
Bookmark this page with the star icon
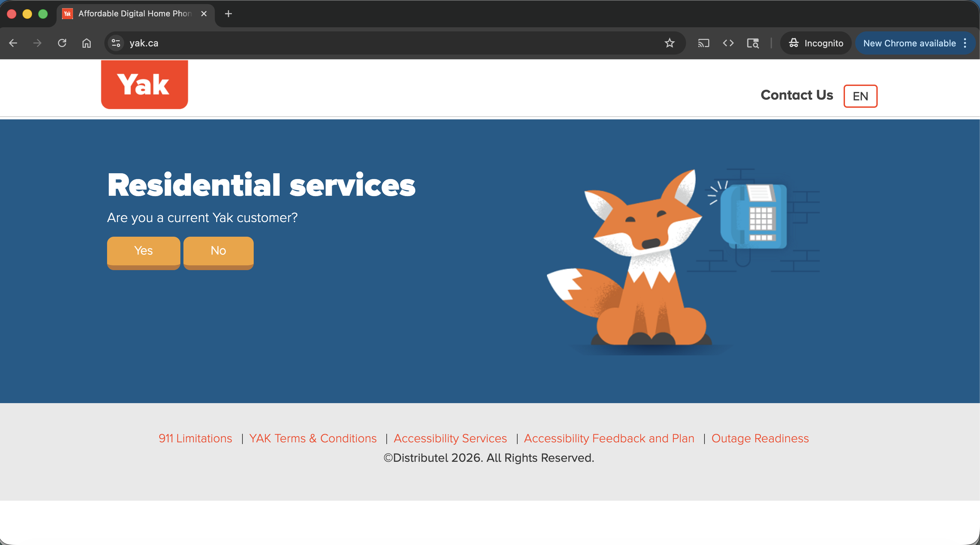point(670,43)
